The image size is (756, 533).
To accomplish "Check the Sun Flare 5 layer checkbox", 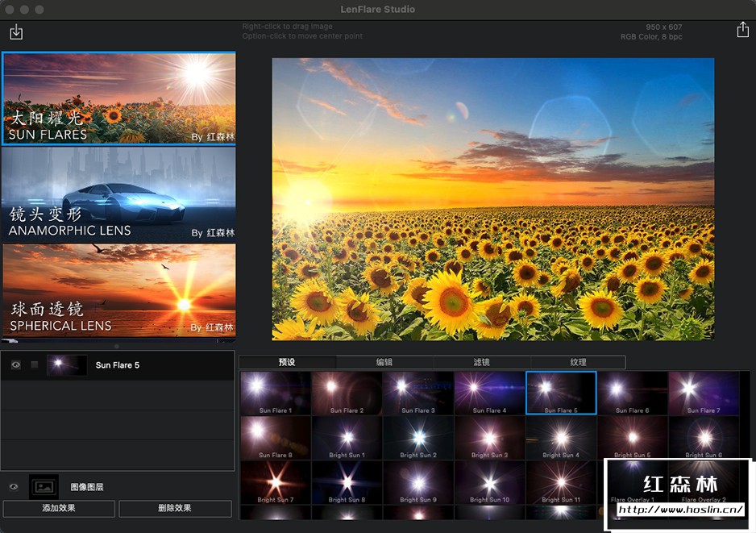I will (x=35, y=365).
